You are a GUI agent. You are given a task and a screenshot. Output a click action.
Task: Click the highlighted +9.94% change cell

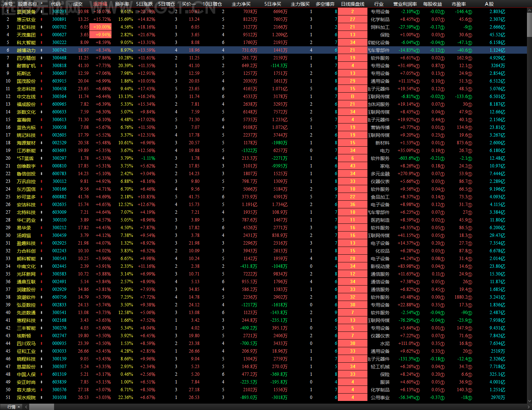click(100, 35)
